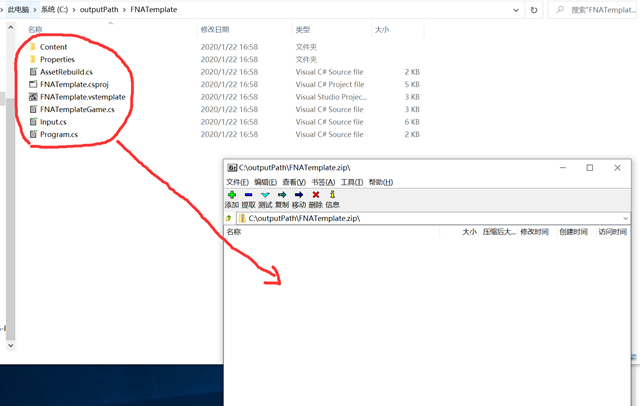Click the Extract (提取) blue minus icon

coord(249,195)
